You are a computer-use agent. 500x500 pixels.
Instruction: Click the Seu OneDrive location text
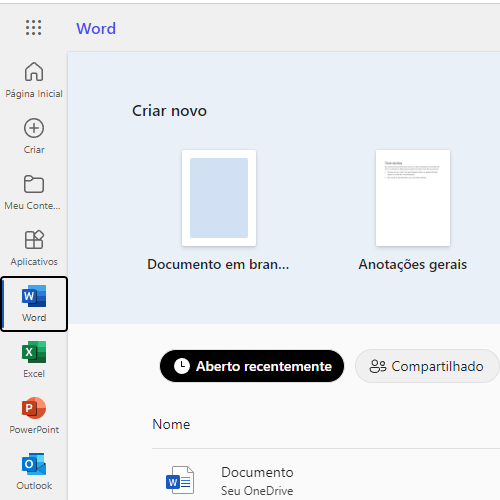pyautogui.click(x=257, y=491)
